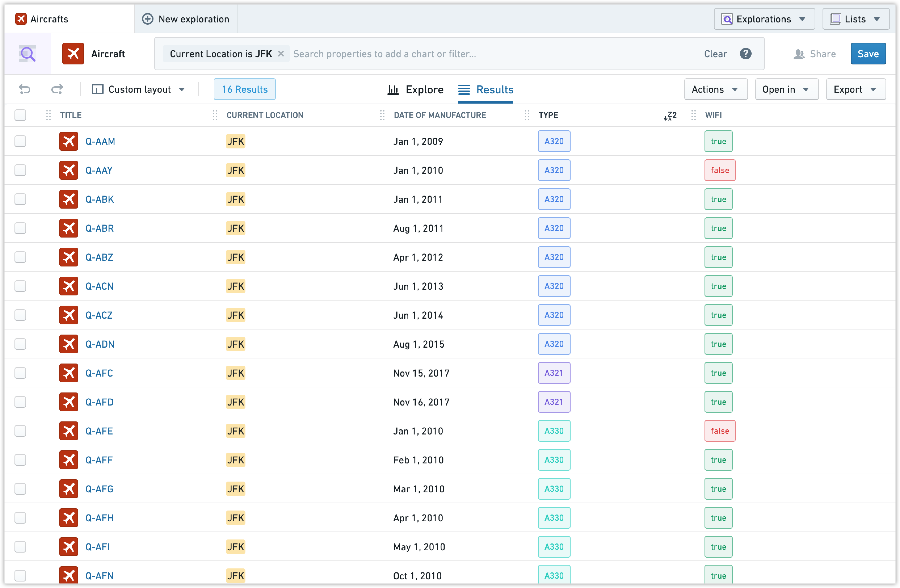Select the Q-ABR row checkbox
Image resolution: width=900 pixels, height=588 pixels.
tap(20, 228)
